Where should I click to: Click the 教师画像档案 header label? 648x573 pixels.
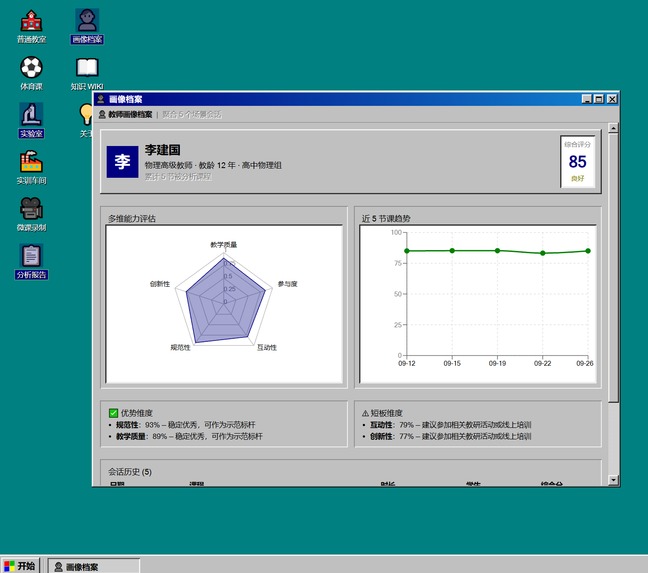(x=130, y=114)
